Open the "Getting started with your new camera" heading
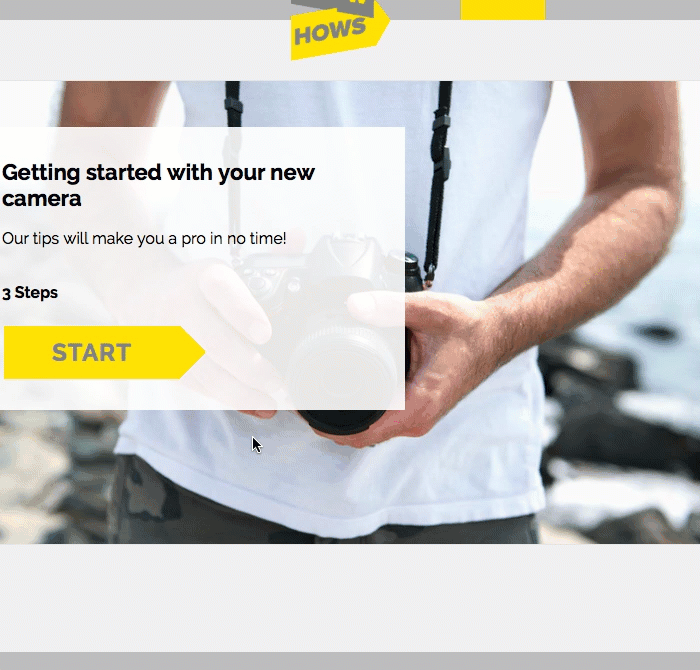 (158, 185)
